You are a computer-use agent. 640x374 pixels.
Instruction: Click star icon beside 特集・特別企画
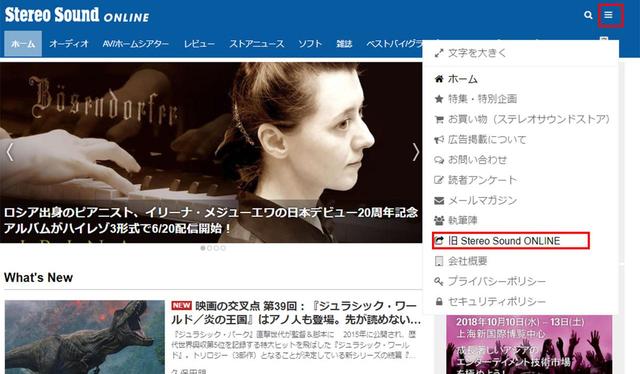[x=439, y=99]
